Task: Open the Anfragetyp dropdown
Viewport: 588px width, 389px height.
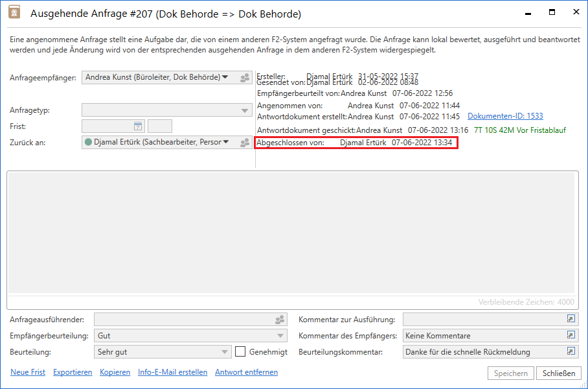Action: click(x=245, y=111)
